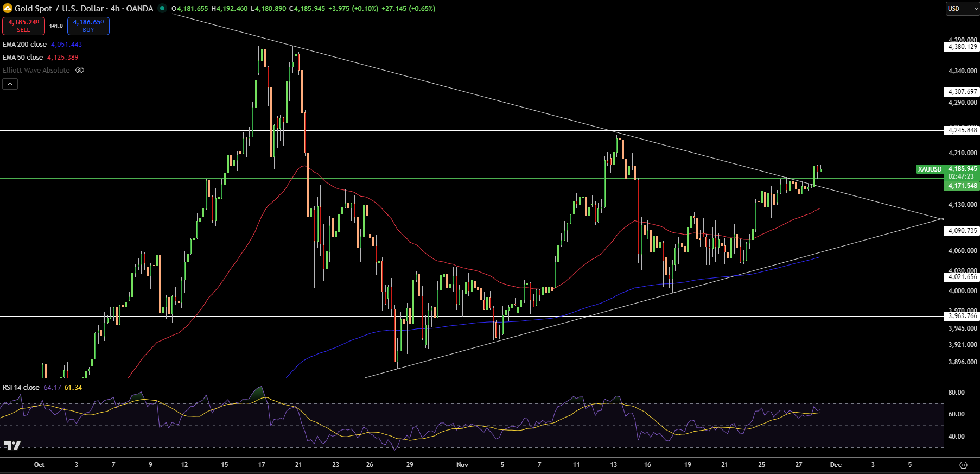The image size is (980, 474).
Task: Select the 3,963.766 horizontal line label
Action: [x=962, y=316]
